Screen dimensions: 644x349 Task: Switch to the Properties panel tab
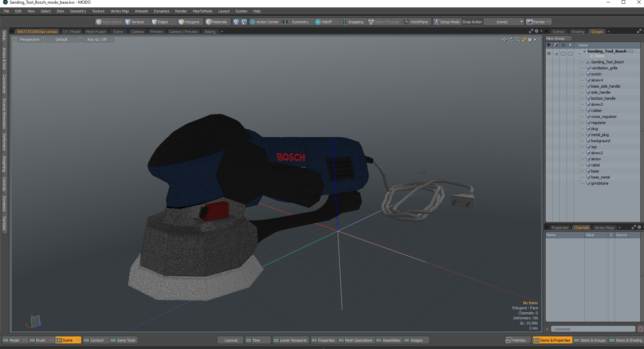click(559, 228)
